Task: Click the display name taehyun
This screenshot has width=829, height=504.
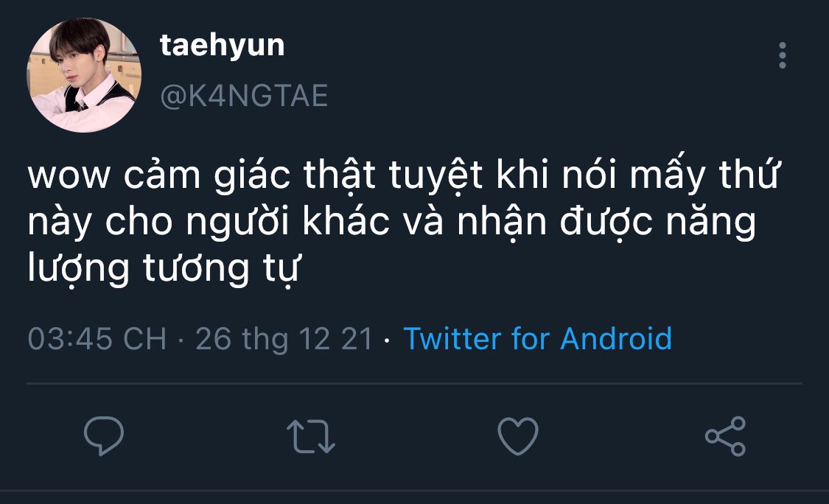Action: (x=222, y=46)
